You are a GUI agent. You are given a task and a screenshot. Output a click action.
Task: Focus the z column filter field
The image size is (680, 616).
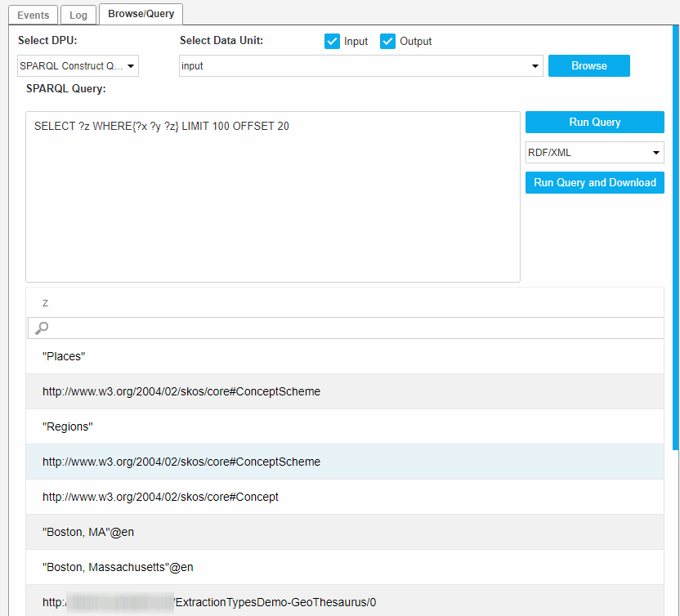point(351,328)
